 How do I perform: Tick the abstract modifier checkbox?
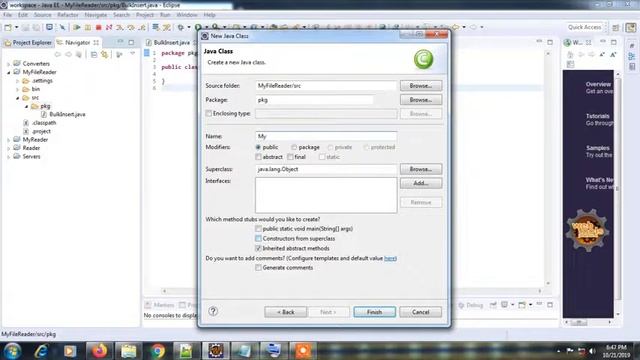click(258, 157)
